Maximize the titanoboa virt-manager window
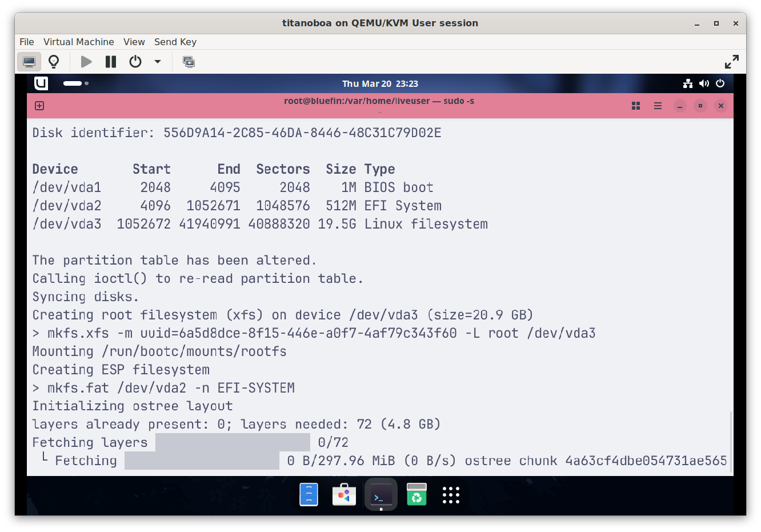Image resolution: width=761 pixels, height=532 pixels. (716, 23)
